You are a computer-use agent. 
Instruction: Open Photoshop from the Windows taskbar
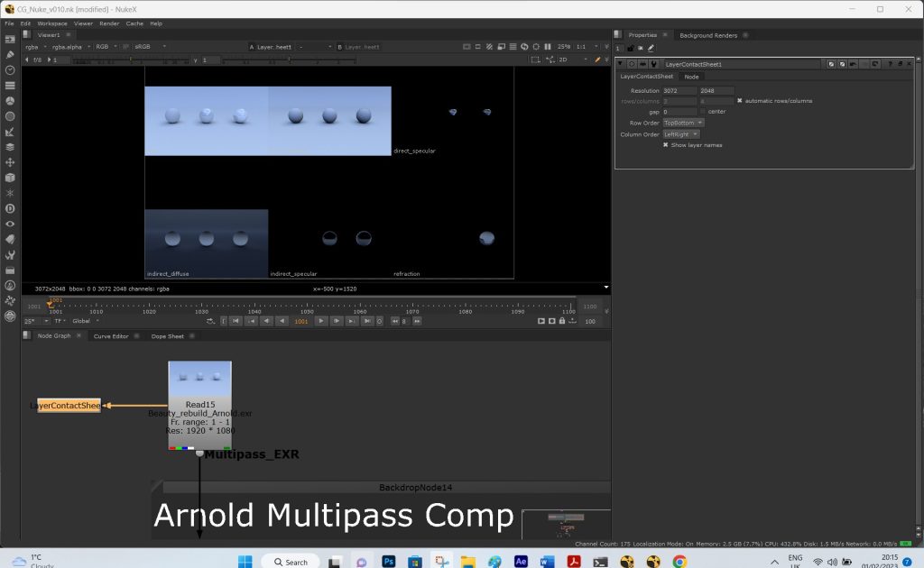(x=388, y=561)
